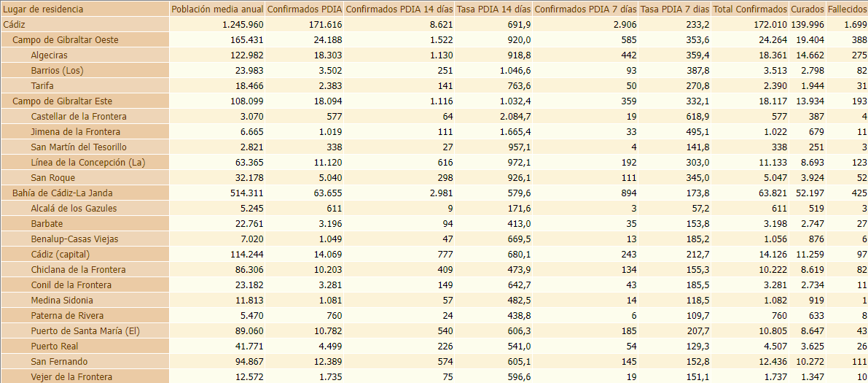Collapse the 'Bahía de Cádiz-La Janda' group
868x383 pixels.
point(62,193)
